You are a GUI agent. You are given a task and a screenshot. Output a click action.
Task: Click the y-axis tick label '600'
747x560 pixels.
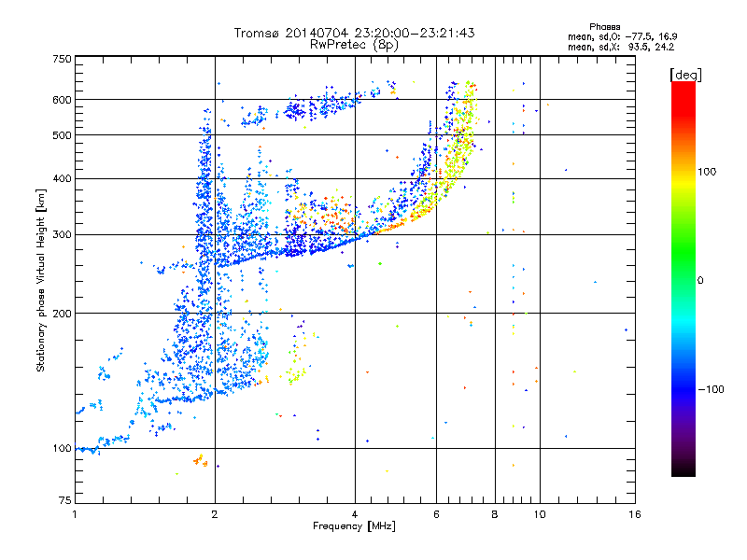(x=62, y=100)
